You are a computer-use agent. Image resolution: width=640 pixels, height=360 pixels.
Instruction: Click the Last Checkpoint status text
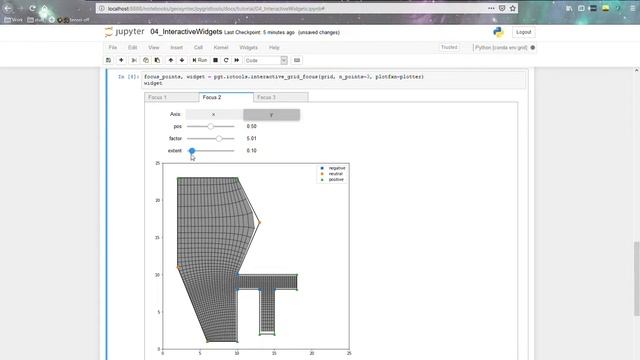point(260,33)
